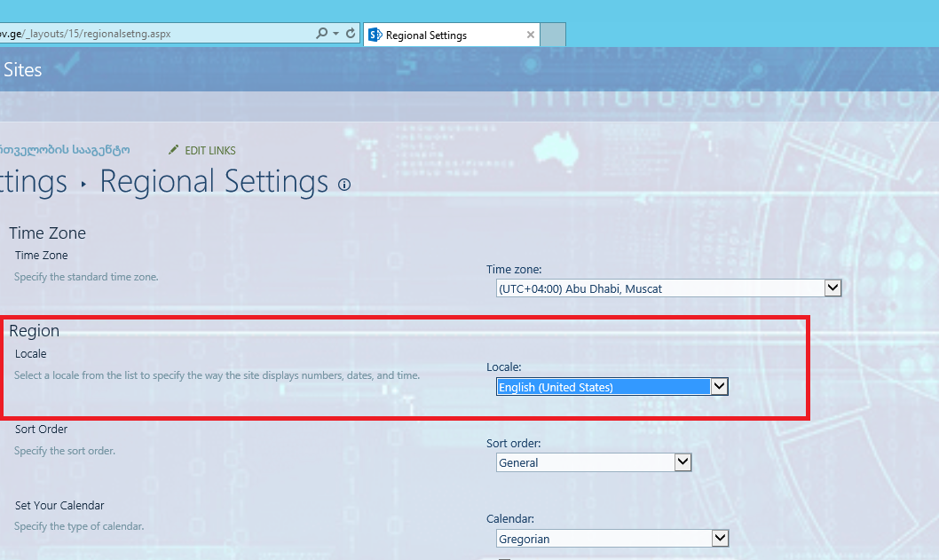This screenshot has height=560, width=939.
Task: Click the pencil icon beside EDIT LINKS
Action: pos(174,150)
